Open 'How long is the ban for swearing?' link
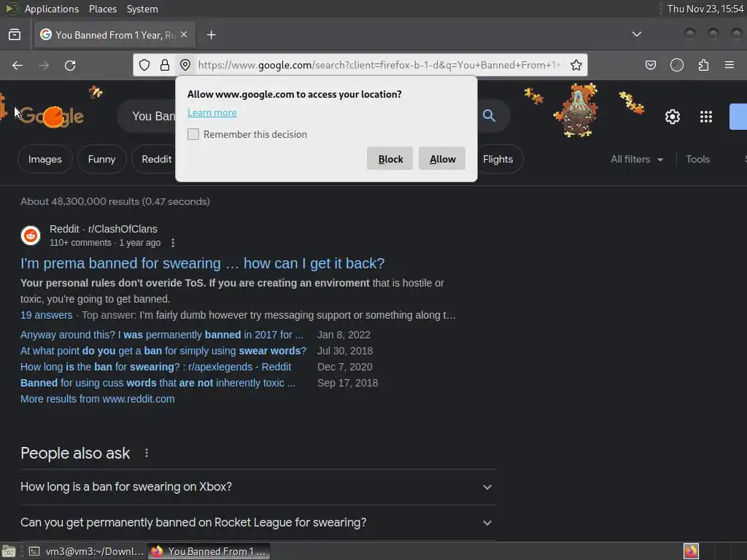This screenshot has width=747, height=560. (156, 367)
